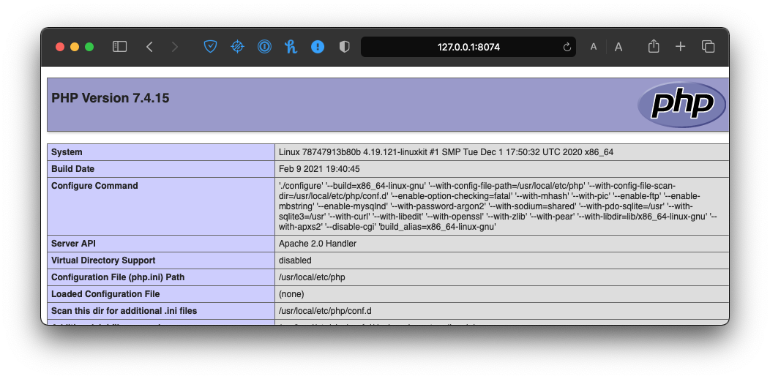Image resolution: width=770 pixels, height=379 pixels.
Task: Select the Configure Command label
Action: click(x=94, y=186)
